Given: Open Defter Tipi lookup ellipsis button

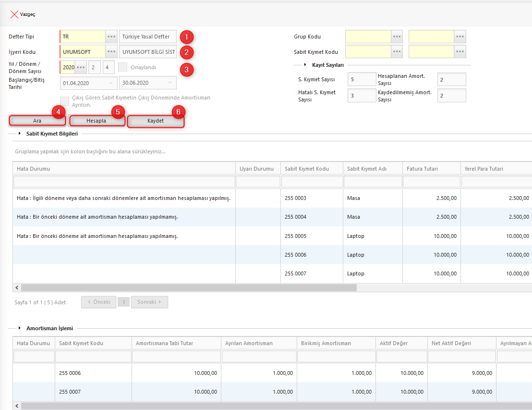Looking at the screenshot, I should click(x=111, y=37).
